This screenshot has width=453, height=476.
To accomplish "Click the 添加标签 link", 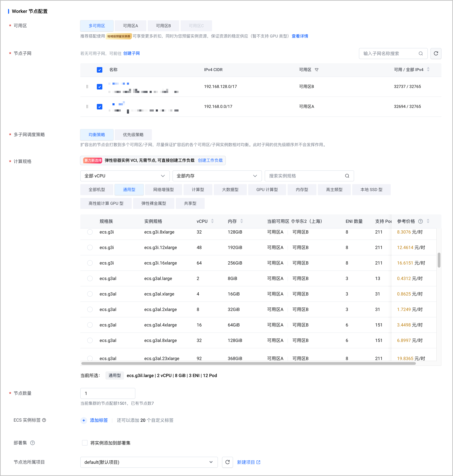I will pyautogui.click(x=99, y=420).
